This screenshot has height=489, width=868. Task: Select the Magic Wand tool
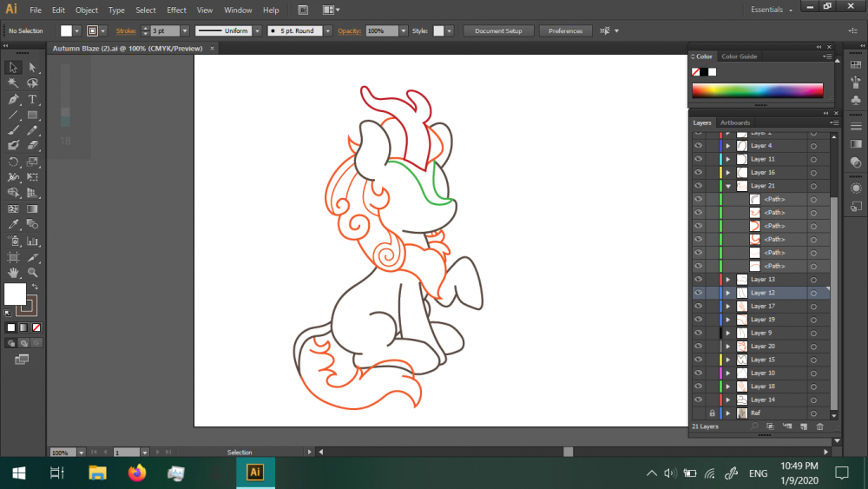pyautogui.click(x=13, y=83)
